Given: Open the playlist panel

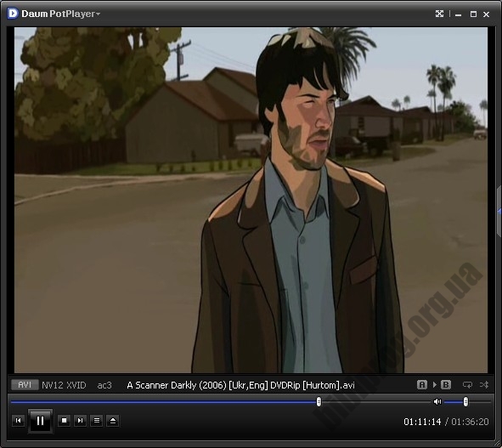Looking at the screenshot, I should point(96,421).
